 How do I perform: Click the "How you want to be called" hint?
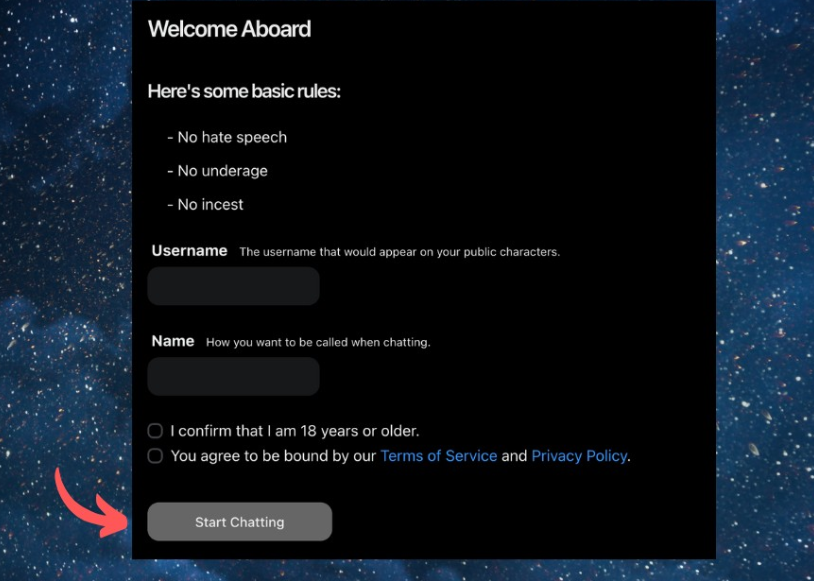click(x=317, y=342)
